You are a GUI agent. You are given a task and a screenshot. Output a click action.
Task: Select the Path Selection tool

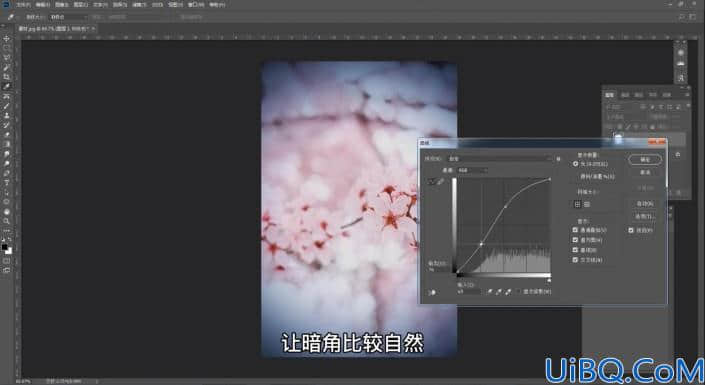[6, 192]
